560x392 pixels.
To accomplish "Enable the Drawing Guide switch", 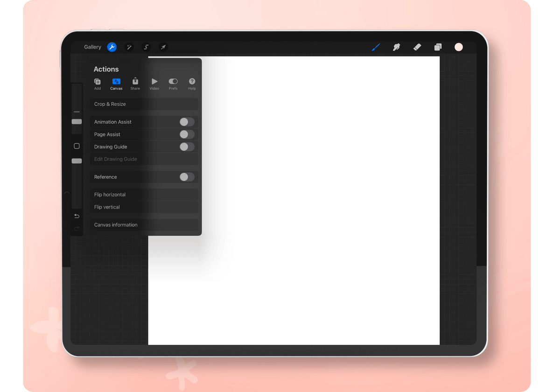I will tap(187, 147).
